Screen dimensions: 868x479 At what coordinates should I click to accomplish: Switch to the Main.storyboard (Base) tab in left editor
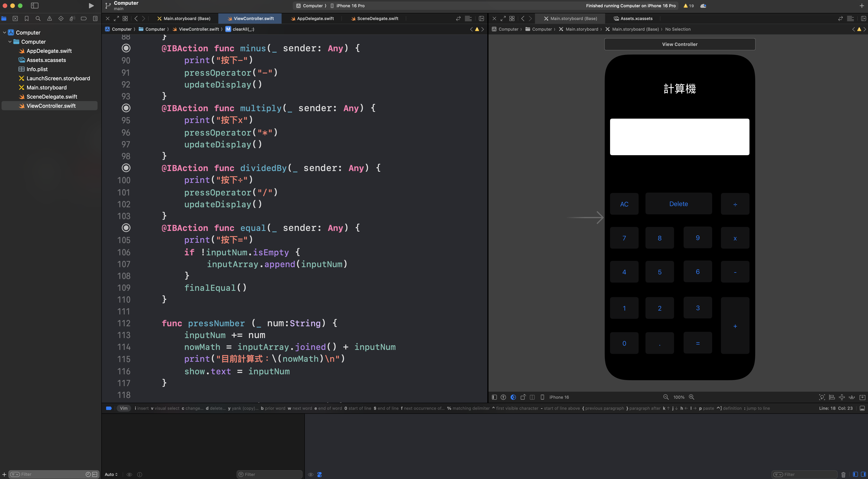(184, 18)
